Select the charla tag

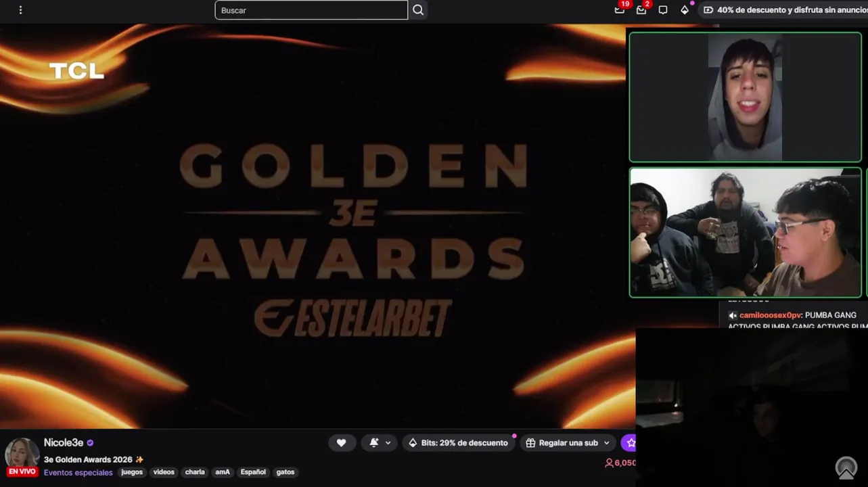pyautogui.click(x=195, y=472)
